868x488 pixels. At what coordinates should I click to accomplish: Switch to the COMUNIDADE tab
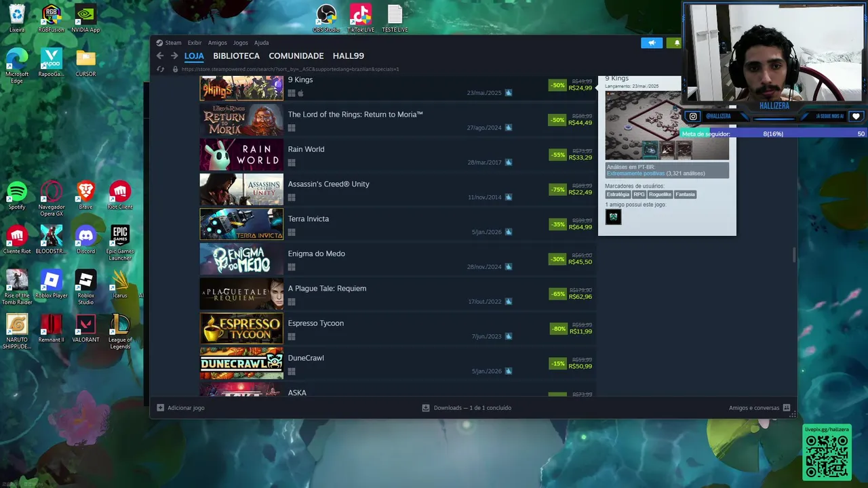pos(296,56)
